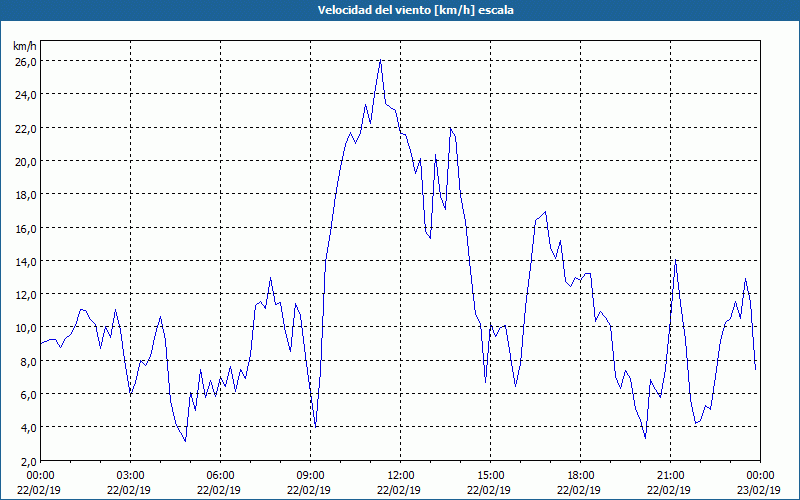Click the 4,0 y-axis label
This screenshot has width=800, height=500.
(28, 428)
